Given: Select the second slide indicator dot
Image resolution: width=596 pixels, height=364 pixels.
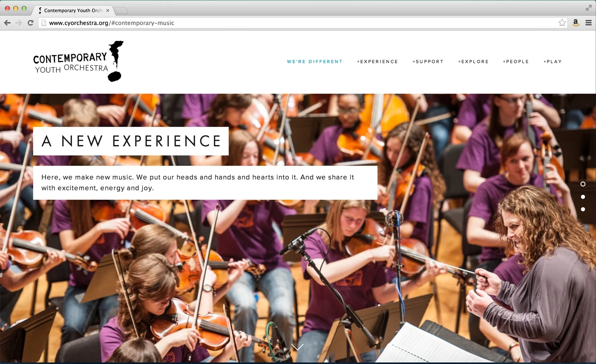Looking at the screenshot, I should [583, 197].
